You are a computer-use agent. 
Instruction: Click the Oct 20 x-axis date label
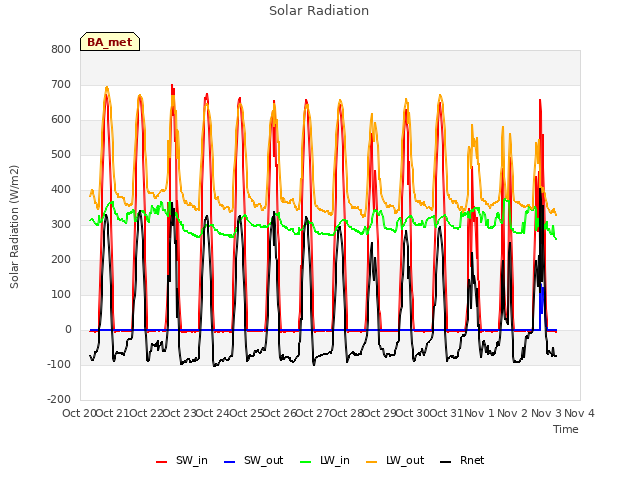80,413
